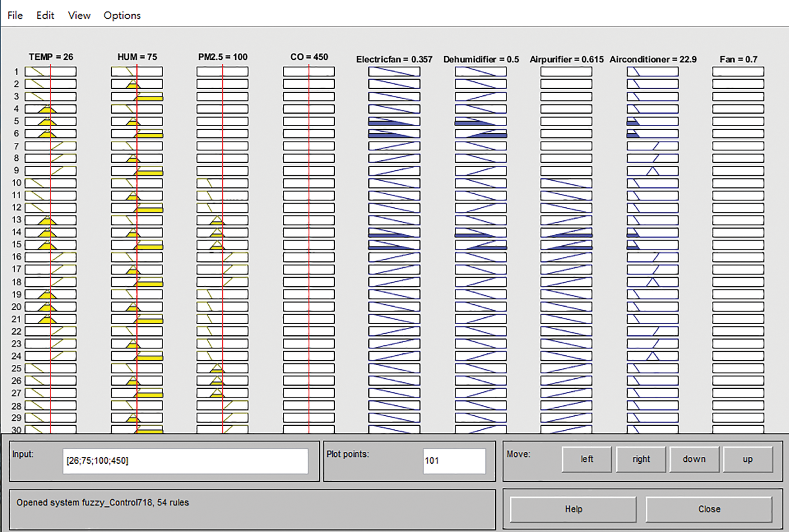The image size is (789, 532).
Task: Click the HUM membership plot in rule 3
Action: [138, 96]
